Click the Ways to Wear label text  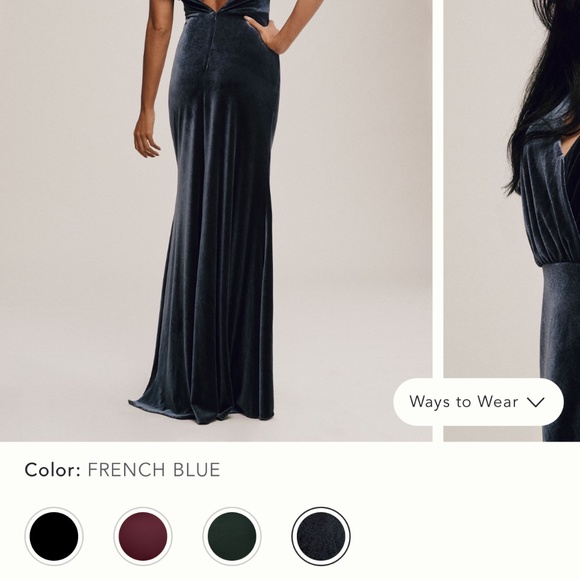(463, 402)
